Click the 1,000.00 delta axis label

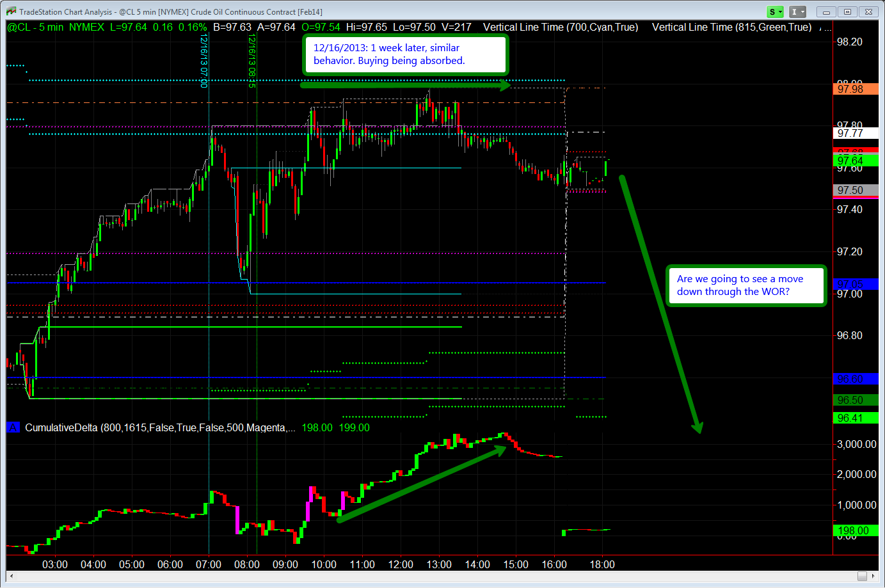point(857,505)
